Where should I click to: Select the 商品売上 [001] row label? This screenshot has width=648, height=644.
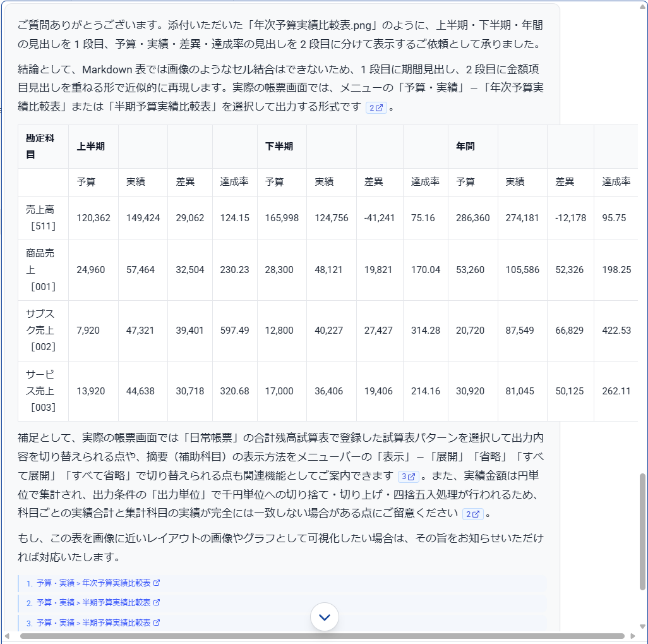pos(44,270)
